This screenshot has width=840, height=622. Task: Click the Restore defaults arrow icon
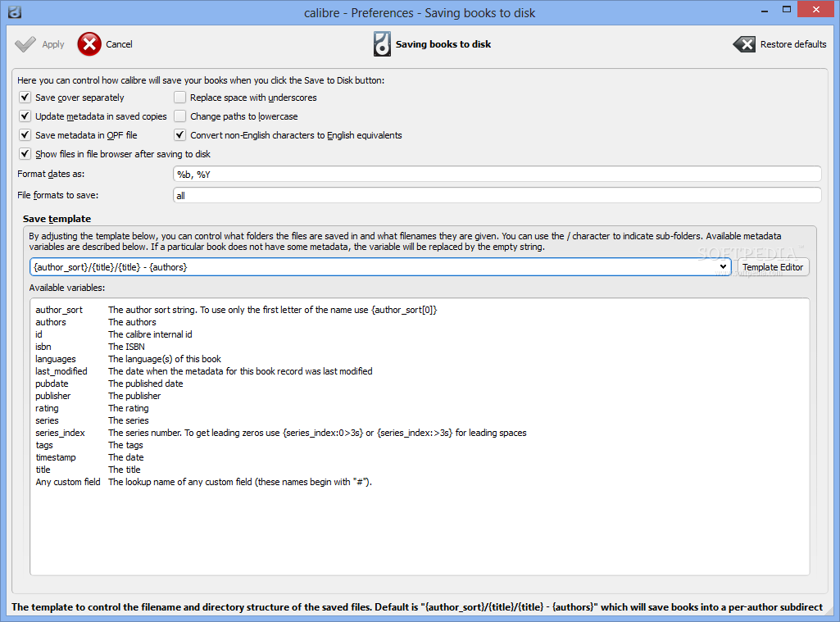coord(744,44)
